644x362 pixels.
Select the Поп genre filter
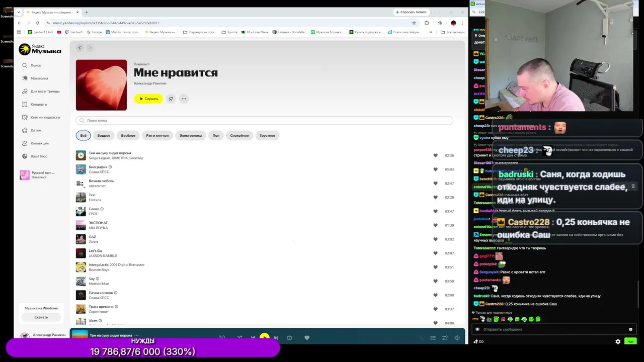[216, 135]
